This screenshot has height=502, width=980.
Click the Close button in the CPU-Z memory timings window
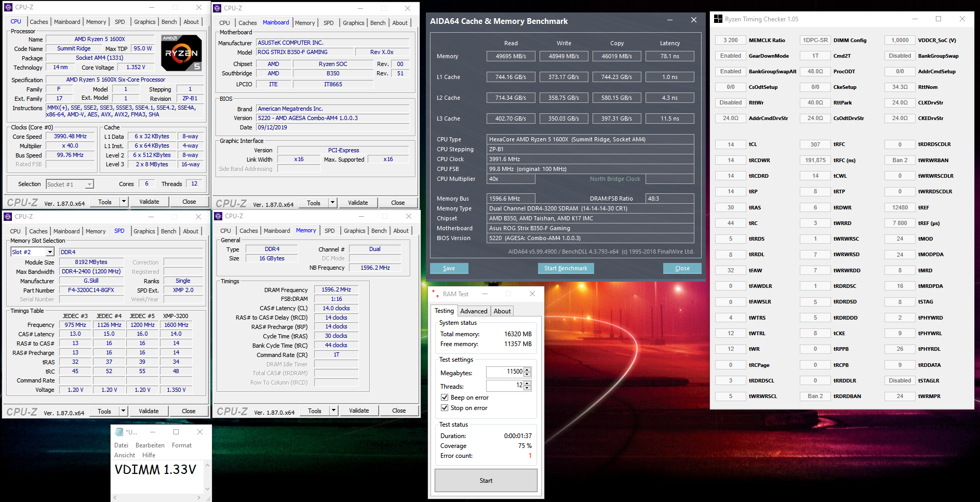click(x=399, y=411)
